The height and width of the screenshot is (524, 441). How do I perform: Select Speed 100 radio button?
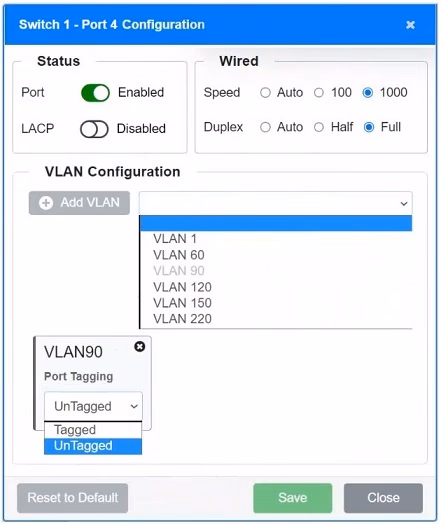319,93
